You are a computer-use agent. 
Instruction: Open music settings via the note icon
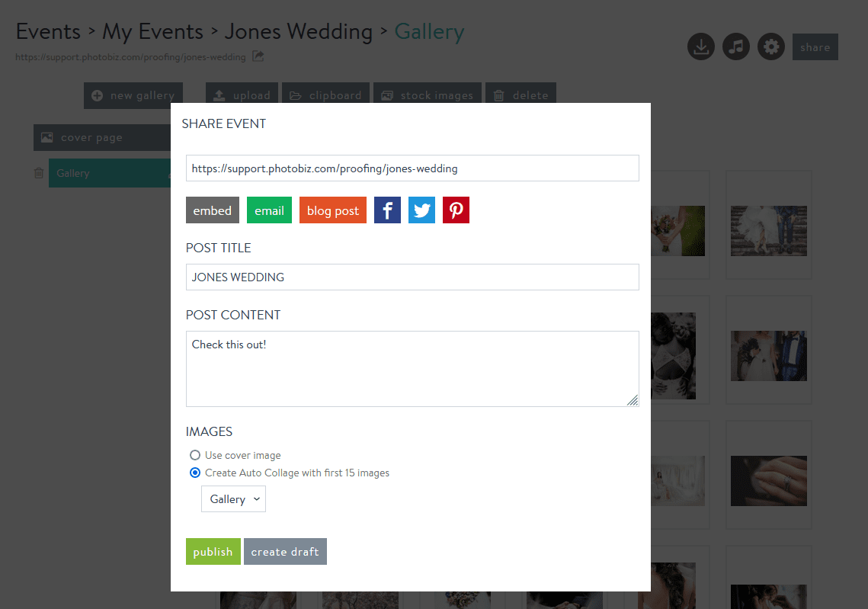(x=735, y=46)
